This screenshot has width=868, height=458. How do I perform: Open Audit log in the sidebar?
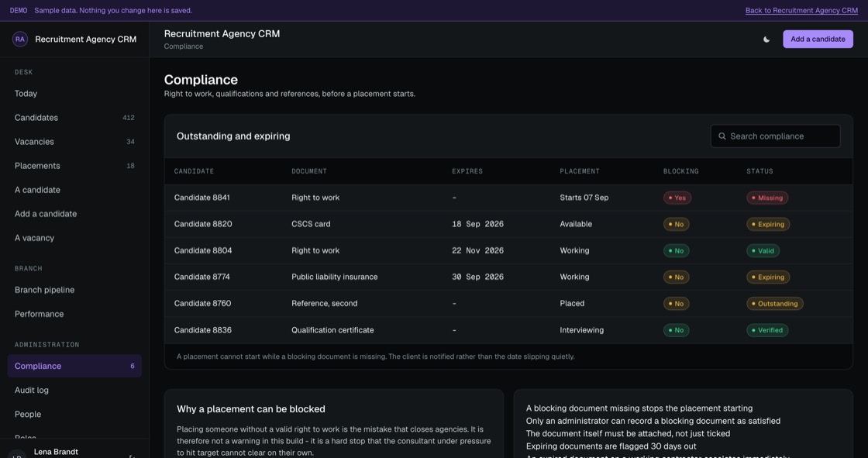74,390
